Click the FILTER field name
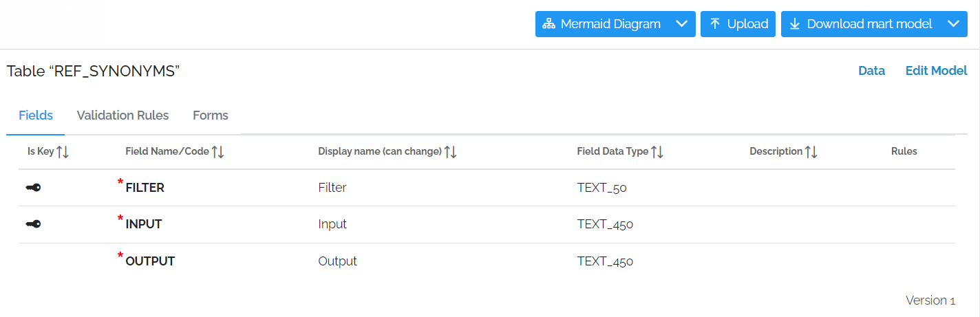980x317 pixels. [x=145, y=188]
